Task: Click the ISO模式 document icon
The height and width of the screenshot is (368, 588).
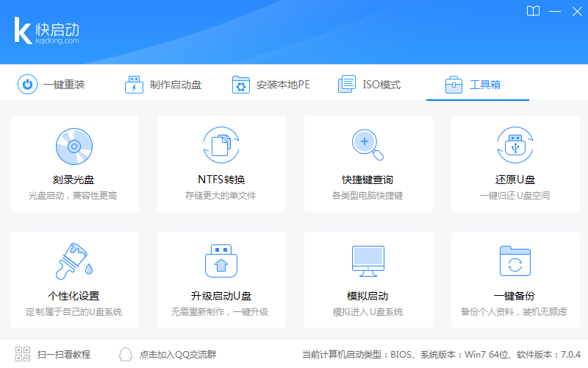Action: 347,84
